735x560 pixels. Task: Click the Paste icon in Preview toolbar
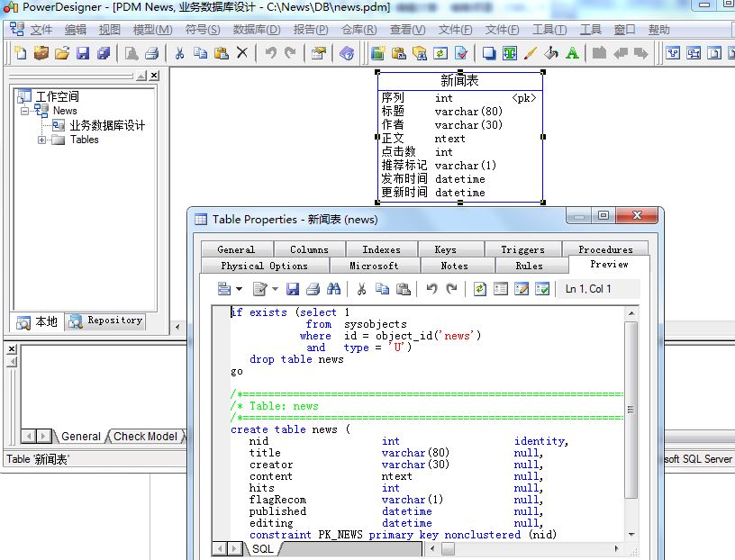coord(404,289)
